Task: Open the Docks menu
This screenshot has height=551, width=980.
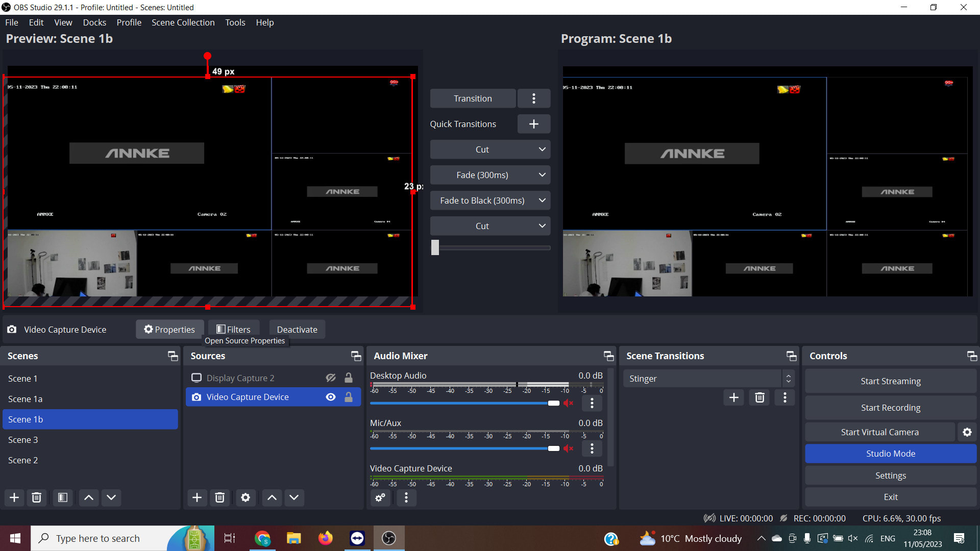Action: click(x=94, y=22)
